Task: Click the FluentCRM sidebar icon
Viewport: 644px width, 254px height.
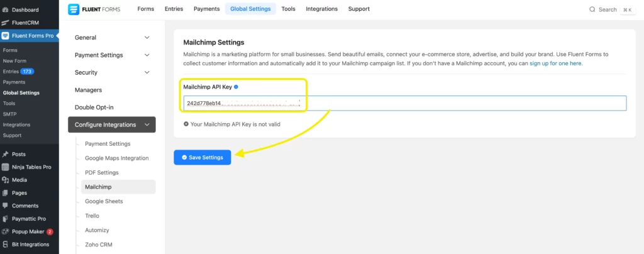Action: click(5, 23)
